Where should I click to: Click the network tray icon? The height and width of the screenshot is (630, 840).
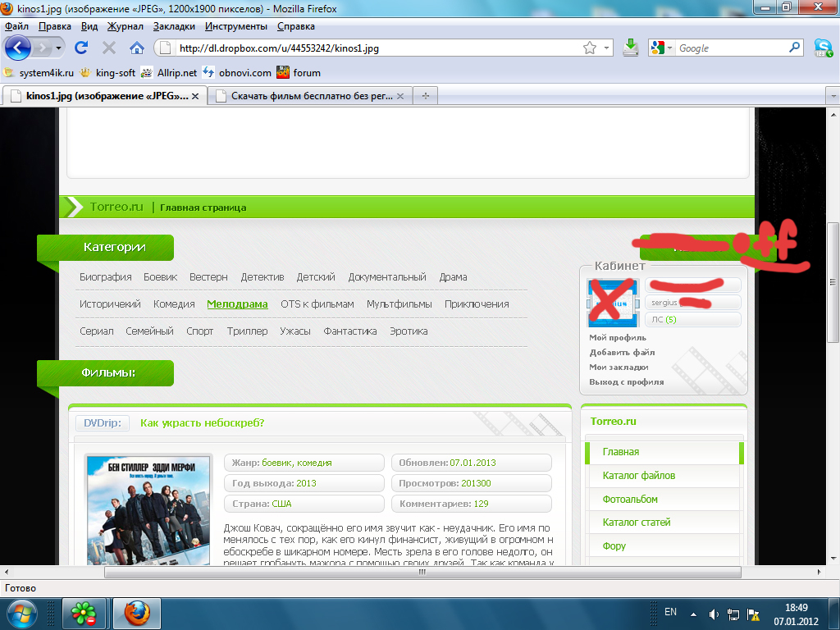pos(733,614)
